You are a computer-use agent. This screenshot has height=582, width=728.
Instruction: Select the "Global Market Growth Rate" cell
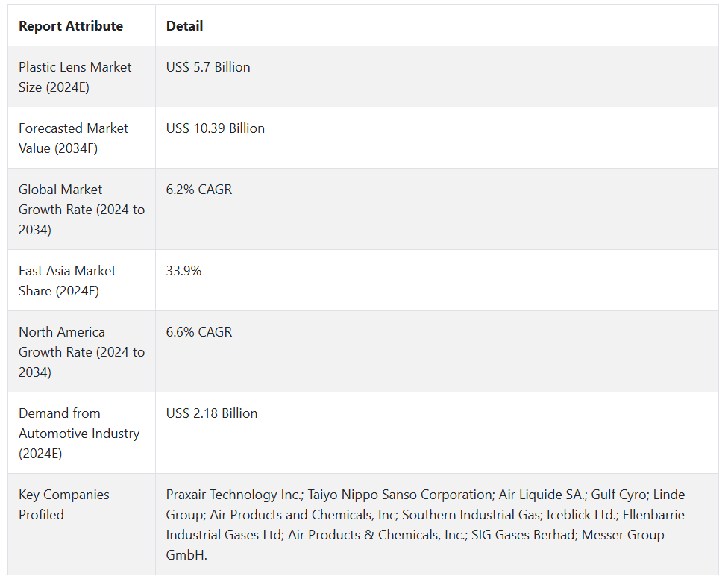coord(81,210)
